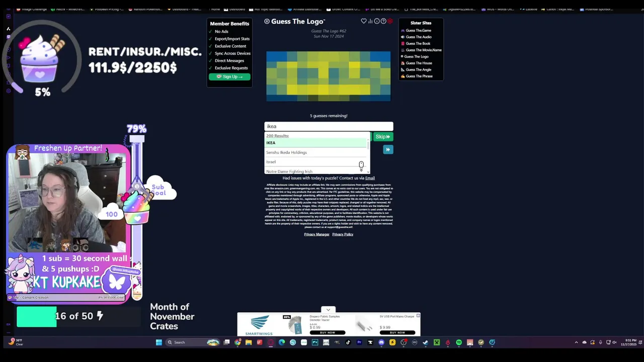644x362 pixels.
Task: Switch to the Potential Sponsor browser tab
Action: coord(596,9)
